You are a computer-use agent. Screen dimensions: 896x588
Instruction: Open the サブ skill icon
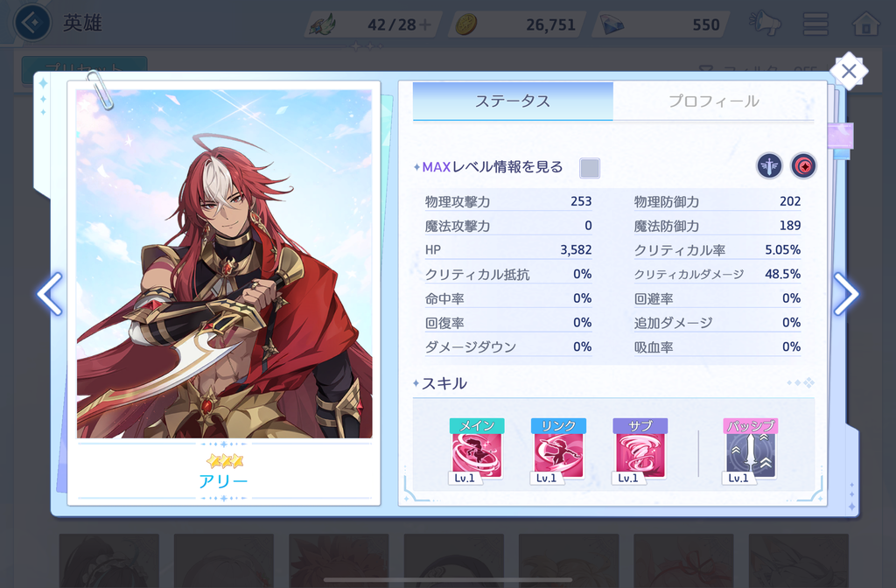coord(640,451)
